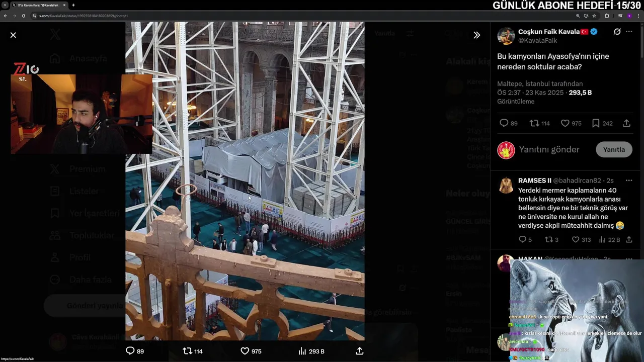Click the @KavalaFaik handle

pyautogui.click(x=537, y=41)
